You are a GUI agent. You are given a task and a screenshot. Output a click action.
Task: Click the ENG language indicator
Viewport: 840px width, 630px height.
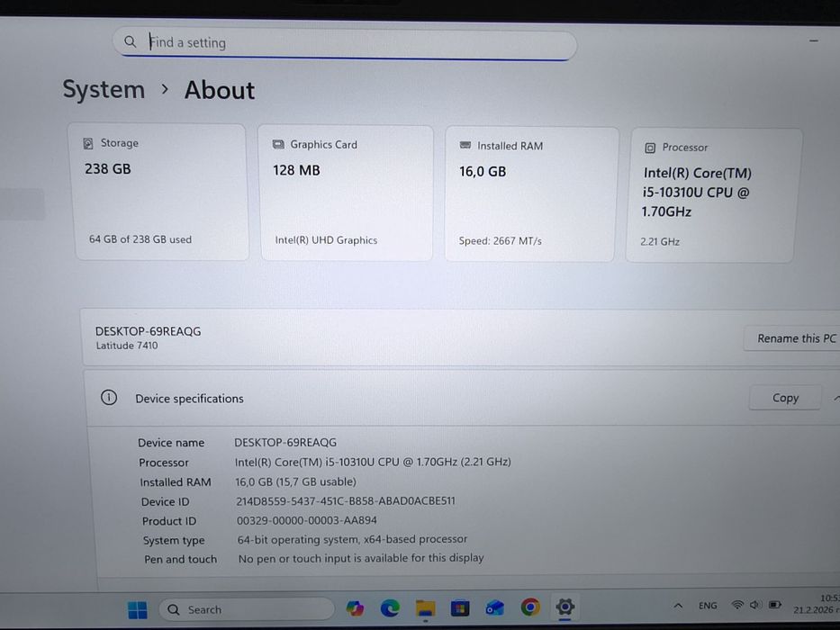click(x=708, y=606)
